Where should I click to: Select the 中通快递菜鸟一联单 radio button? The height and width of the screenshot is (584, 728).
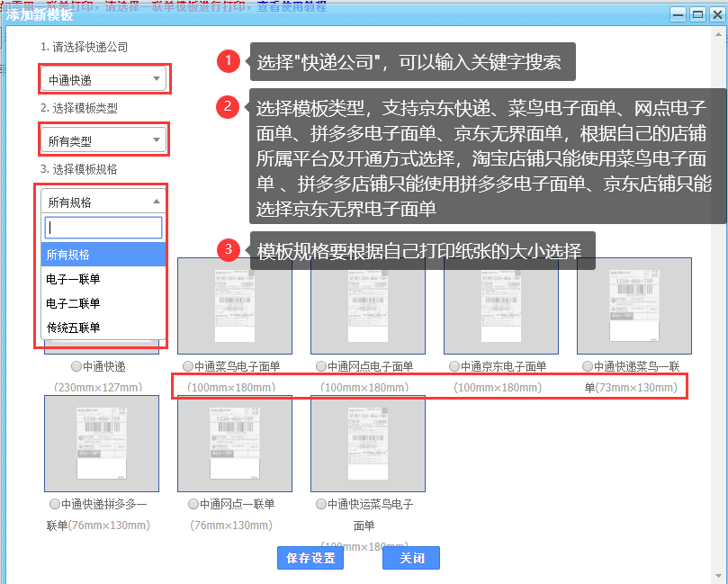point(588,366)
